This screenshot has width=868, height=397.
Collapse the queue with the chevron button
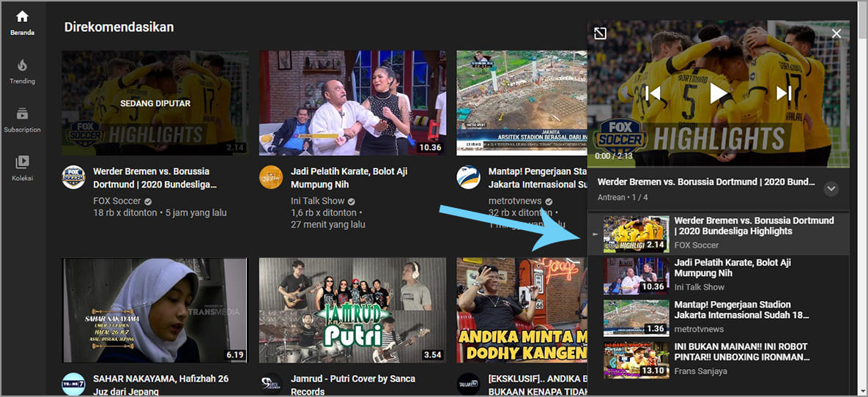(831, 189)
